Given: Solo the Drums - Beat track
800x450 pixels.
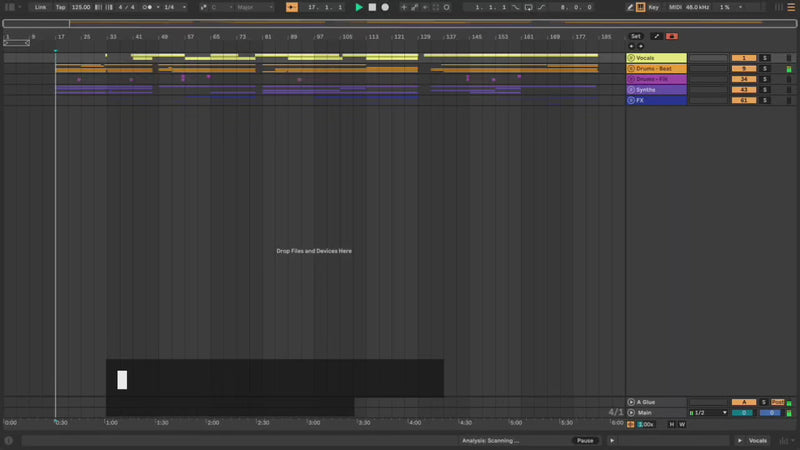Looking at the screenshot, I should pos(765,69).
